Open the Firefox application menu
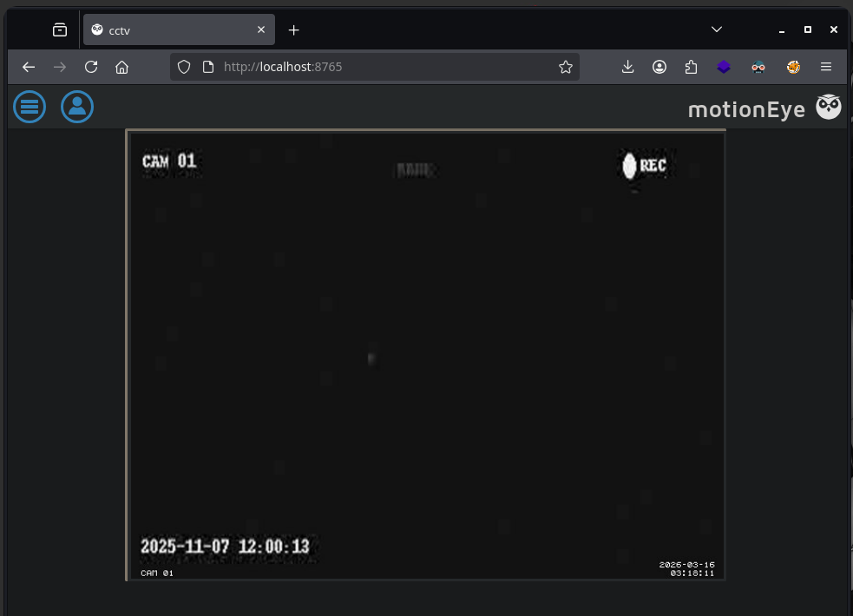853x616 pixels. (x=826, y=67)
